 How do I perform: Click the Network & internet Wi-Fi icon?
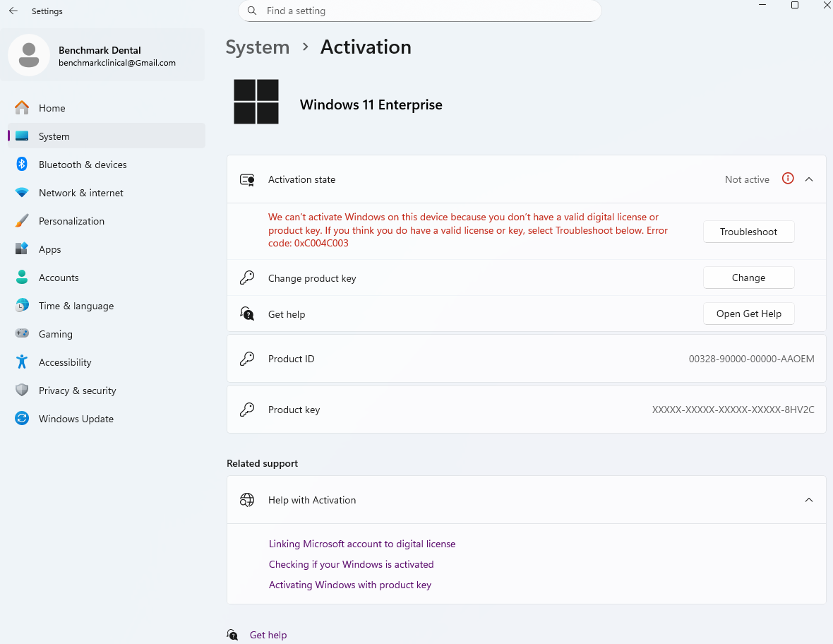coord(22,193)
